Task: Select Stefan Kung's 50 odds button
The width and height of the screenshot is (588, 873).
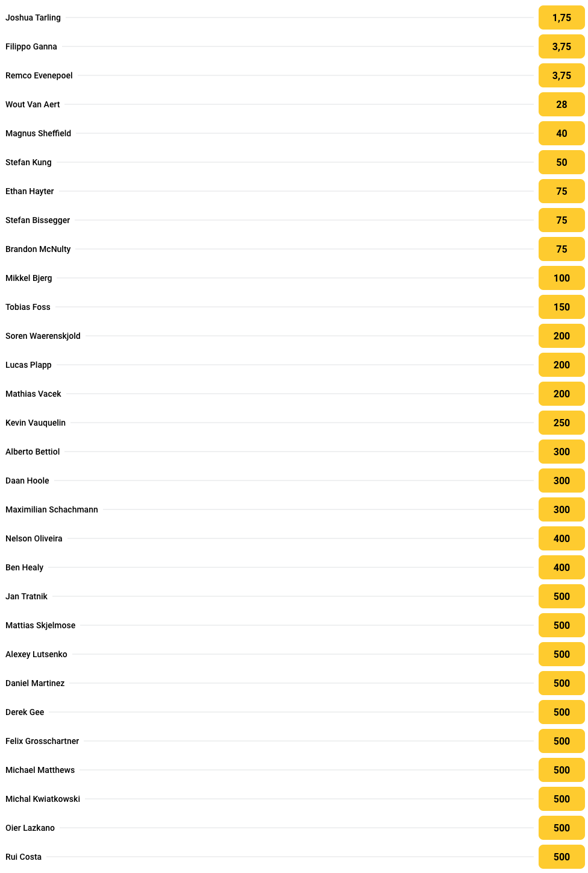Action: pos(561,162)
